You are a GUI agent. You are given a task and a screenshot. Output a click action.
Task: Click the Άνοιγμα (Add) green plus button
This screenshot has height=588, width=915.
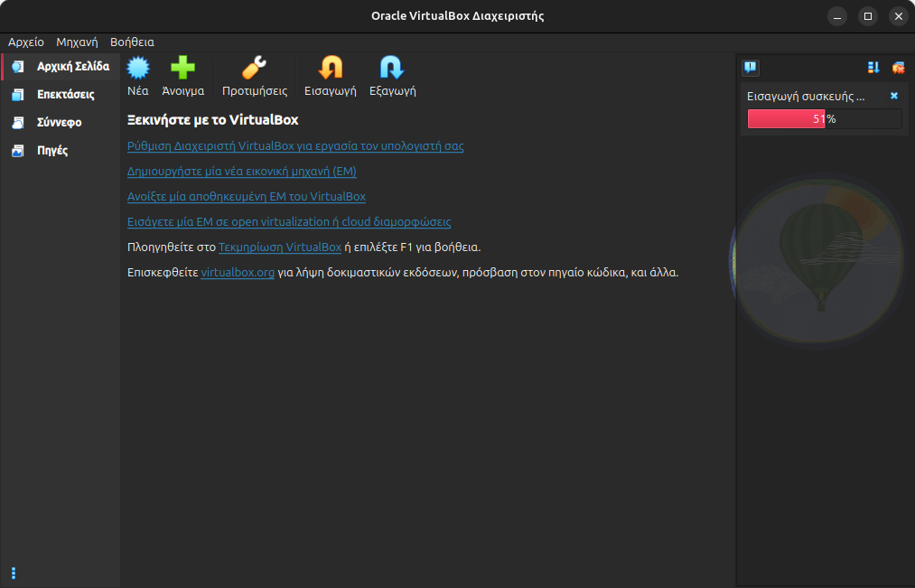(182, 77)
